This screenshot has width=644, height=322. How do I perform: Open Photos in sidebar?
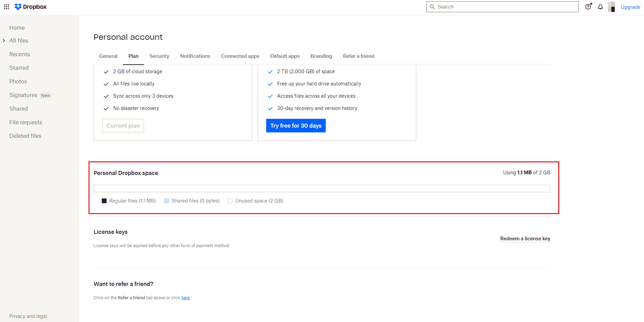point(18,81)
